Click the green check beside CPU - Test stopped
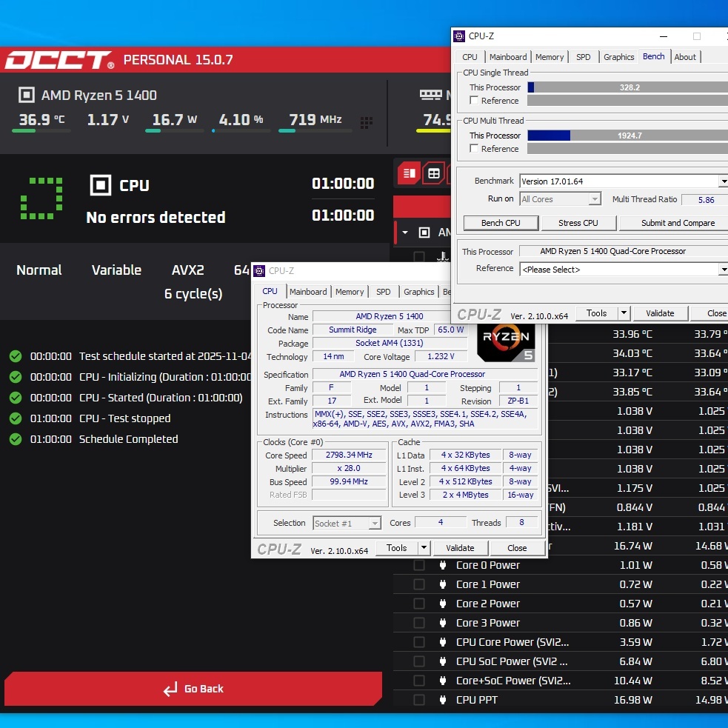The height and width of the screenshot is (728, 728). click(16, 418)
